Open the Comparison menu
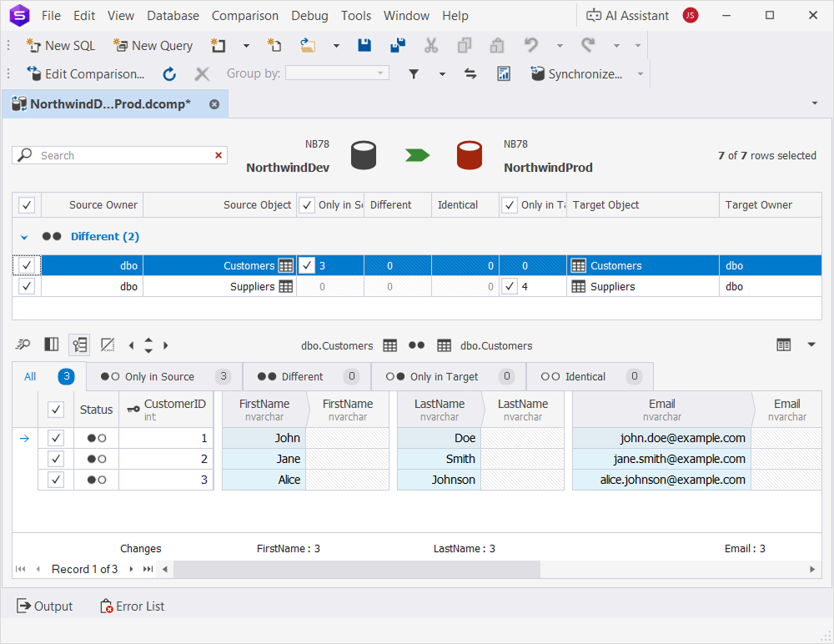This screenshot has width=834, height=644. [x=244, y=16]
